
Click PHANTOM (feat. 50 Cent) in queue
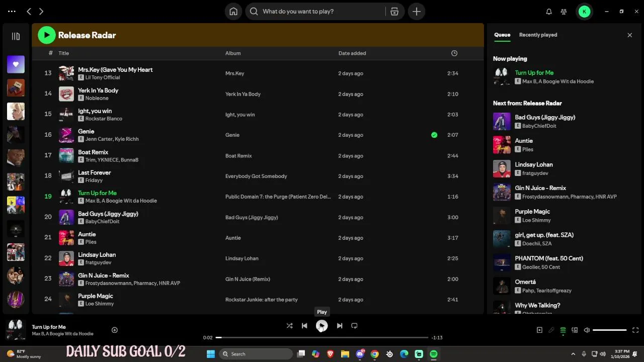(549, 258)
